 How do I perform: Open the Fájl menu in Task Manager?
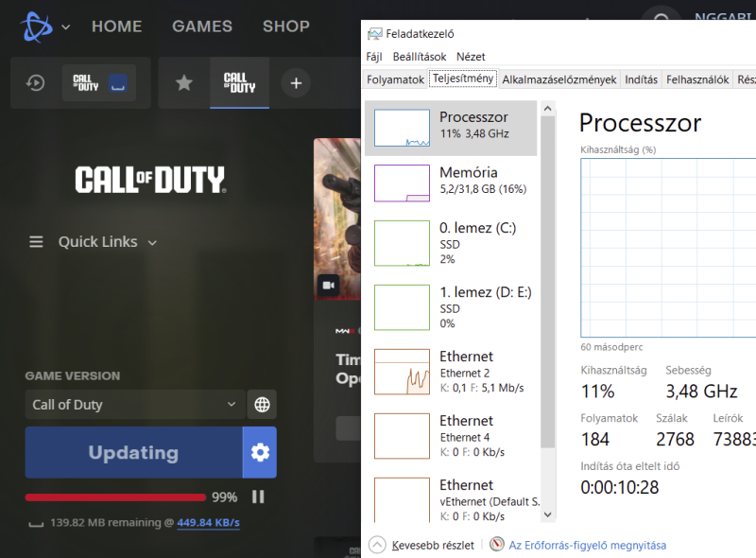[374, 57]
